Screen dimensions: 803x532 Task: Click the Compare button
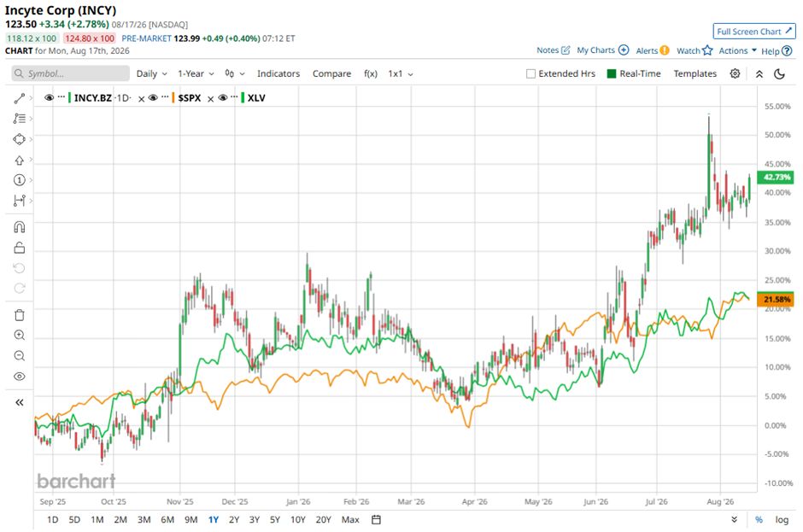point(331,73)
